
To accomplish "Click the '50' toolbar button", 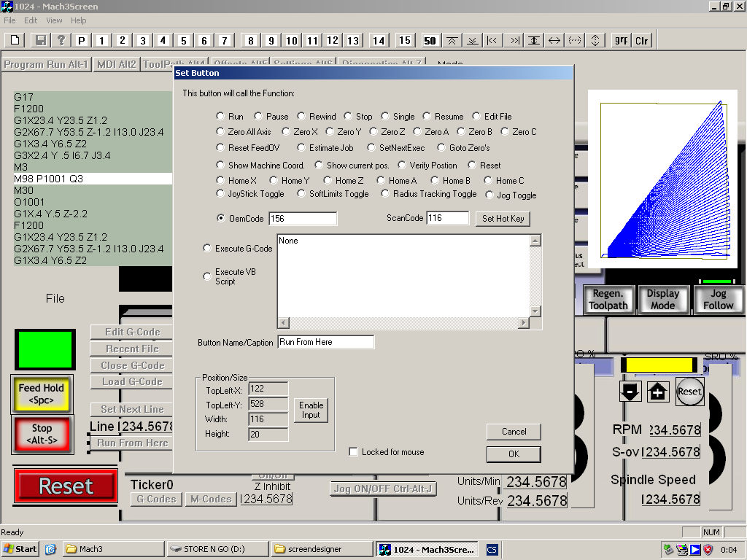I will 430,40.
